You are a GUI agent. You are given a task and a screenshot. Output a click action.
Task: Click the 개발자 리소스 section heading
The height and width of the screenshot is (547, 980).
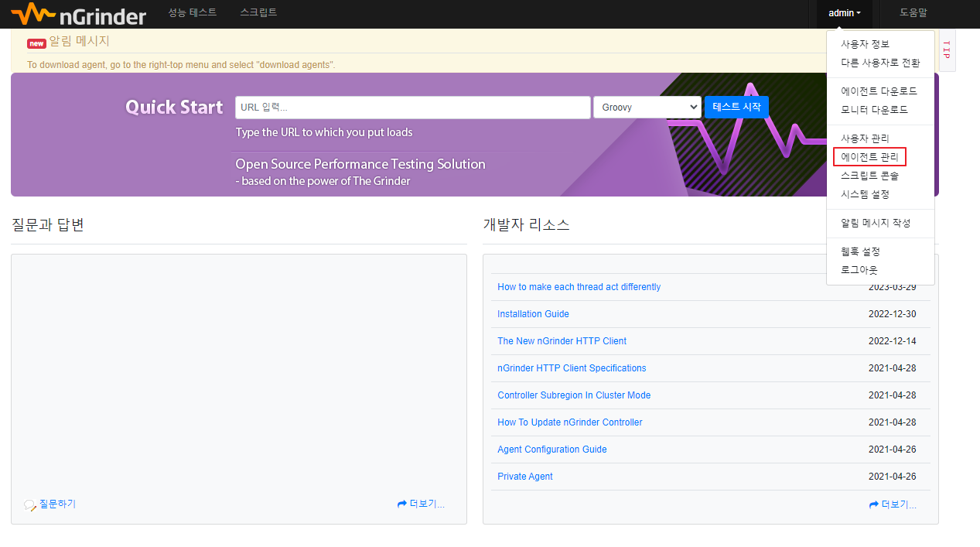[x=526, y=225]
